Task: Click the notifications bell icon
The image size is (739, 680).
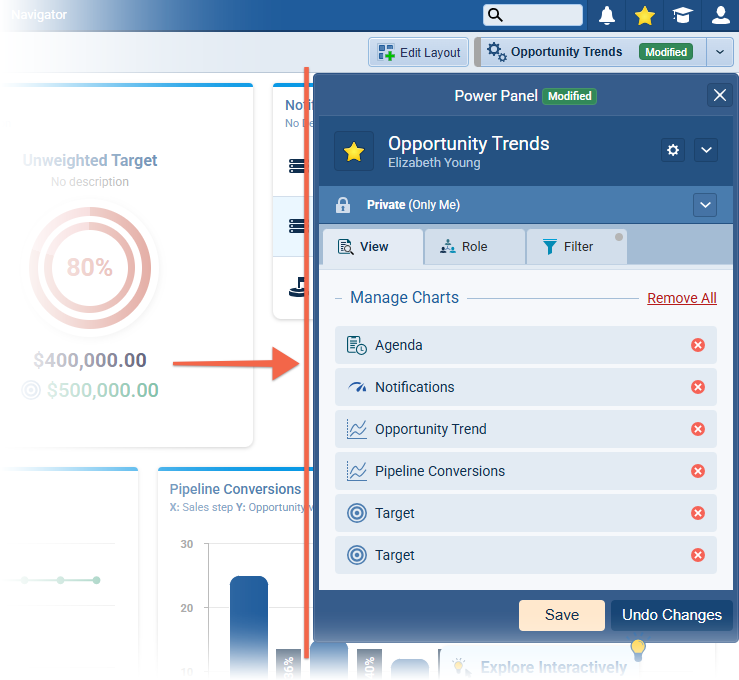Action: click(607, 15)
